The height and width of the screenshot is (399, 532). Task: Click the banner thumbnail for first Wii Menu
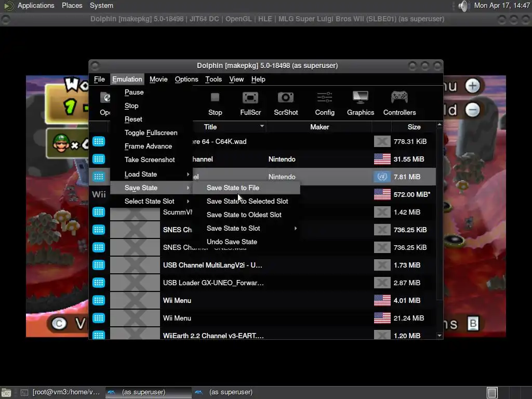[x=135, y=300]
